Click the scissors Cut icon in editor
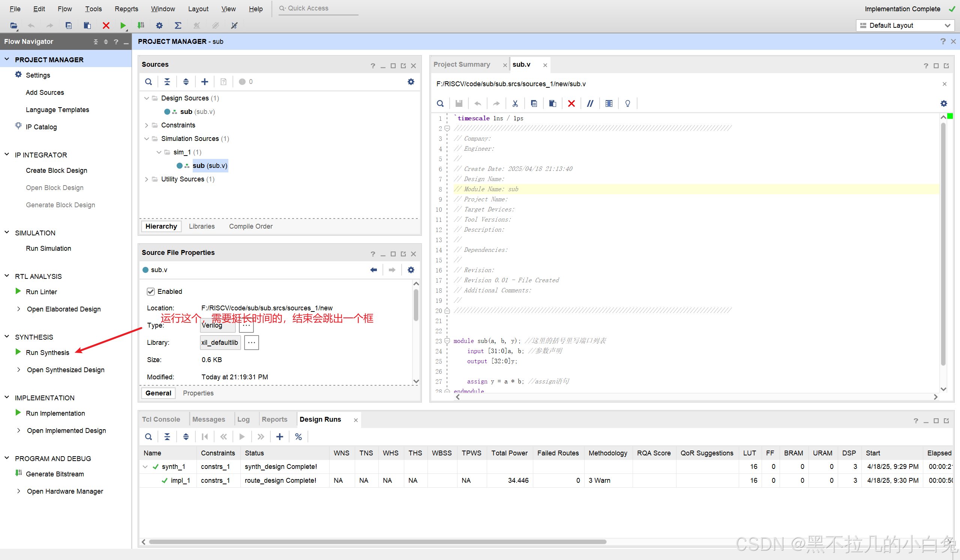This screenshot has width=960, height=560. tap(515, 103)
